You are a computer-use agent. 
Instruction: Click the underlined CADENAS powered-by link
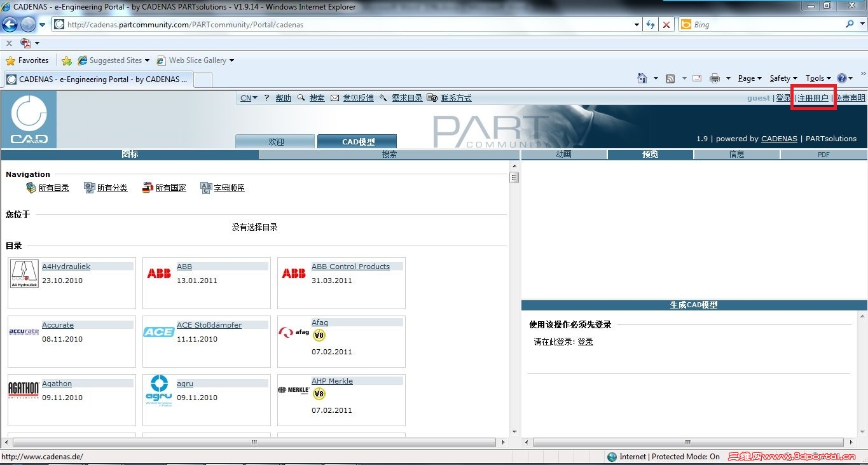tap(779, 139)
